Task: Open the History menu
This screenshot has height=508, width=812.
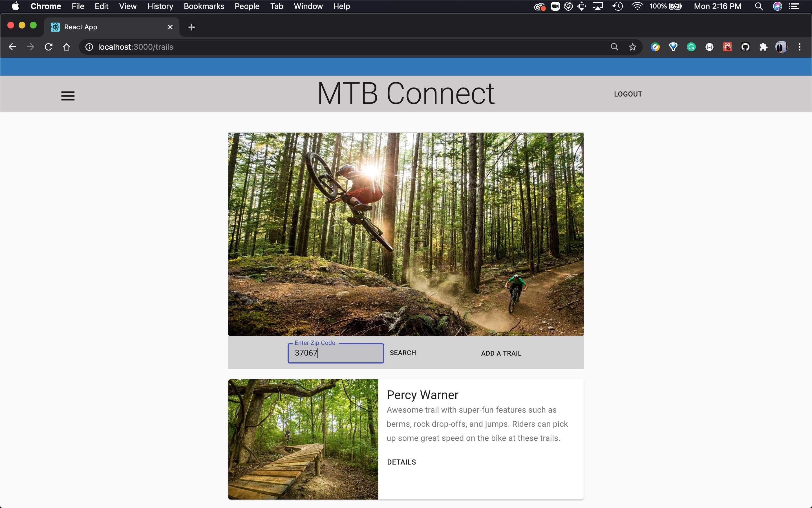Action: (160, 6)
